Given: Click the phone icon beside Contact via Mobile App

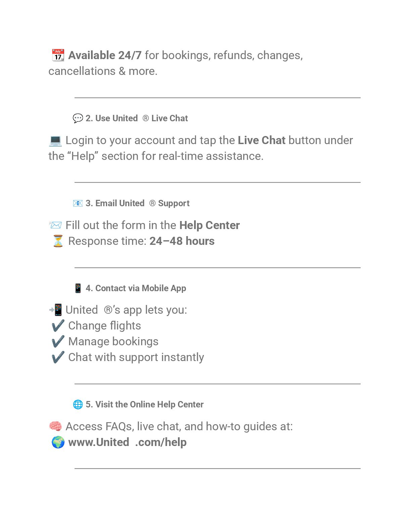Looking at the screenshot, I should pyautogui.click(x=78, y=288).
